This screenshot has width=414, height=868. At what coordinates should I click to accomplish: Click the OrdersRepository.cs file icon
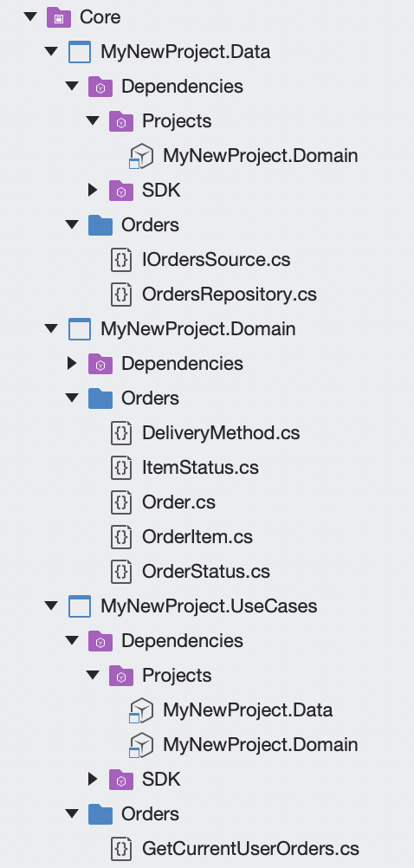pos(121,294)
